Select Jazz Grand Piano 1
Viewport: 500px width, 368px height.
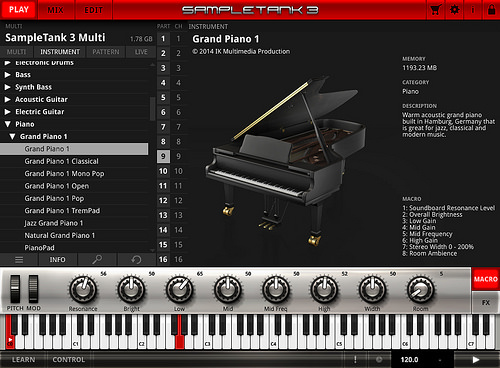tap(74, 223)
